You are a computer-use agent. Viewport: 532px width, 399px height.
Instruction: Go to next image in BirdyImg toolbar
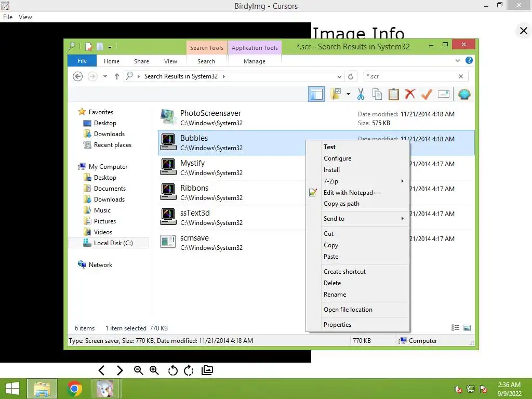point(119,370)
